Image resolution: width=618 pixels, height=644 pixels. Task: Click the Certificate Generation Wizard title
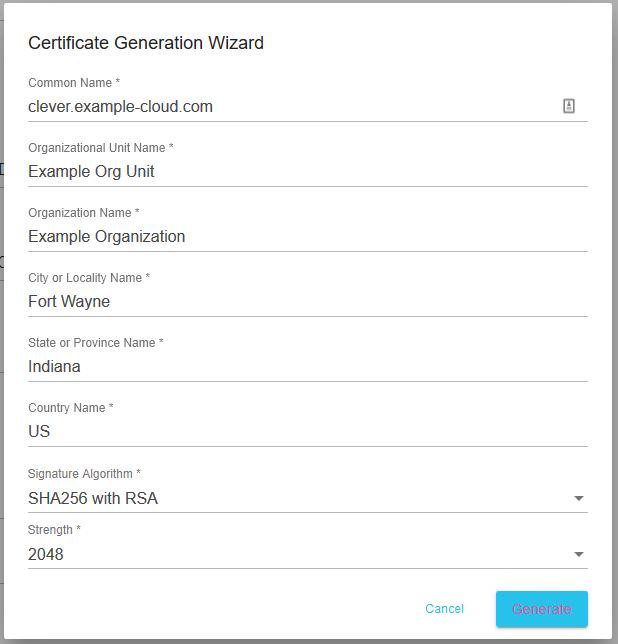[146, 43]
